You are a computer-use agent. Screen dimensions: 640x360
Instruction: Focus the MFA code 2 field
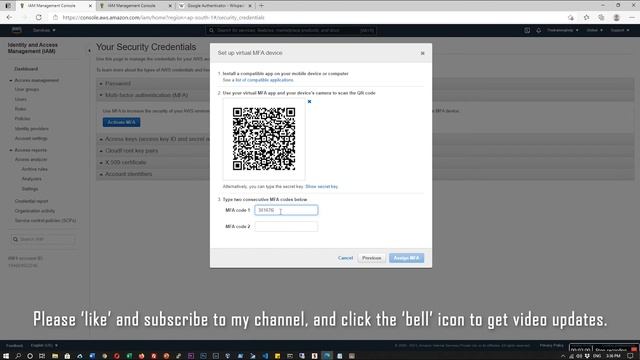point(286,227)
